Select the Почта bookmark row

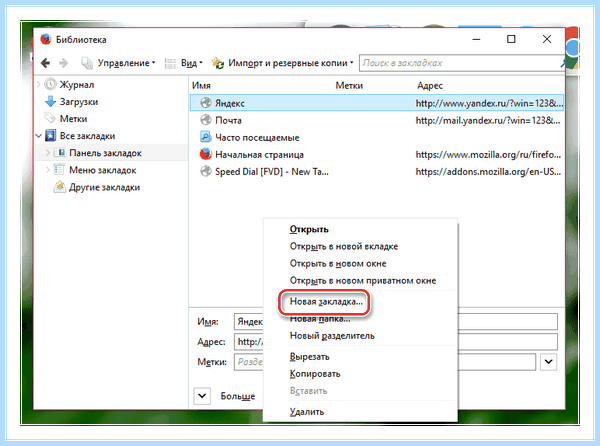point(377,120)
